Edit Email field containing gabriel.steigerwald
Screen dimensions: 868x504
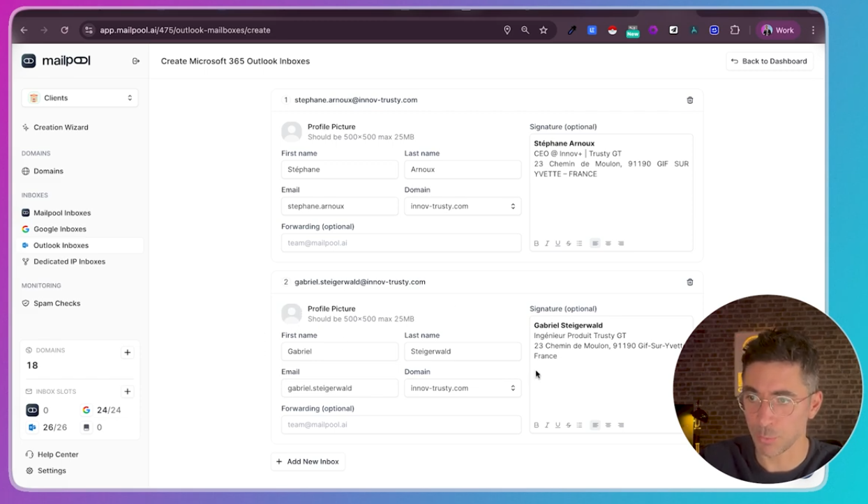tap(340, 388)
